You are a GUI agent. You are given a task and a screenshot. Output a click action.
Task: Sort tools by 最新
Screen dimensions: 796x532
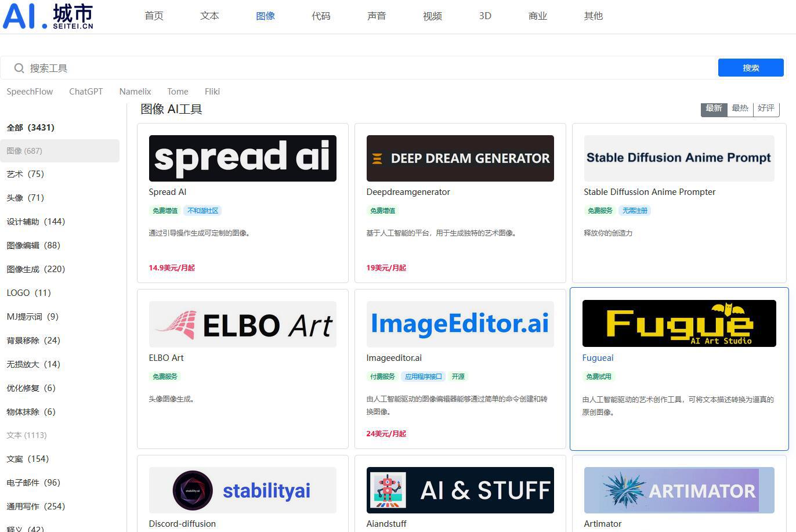(x=714, y=108)
